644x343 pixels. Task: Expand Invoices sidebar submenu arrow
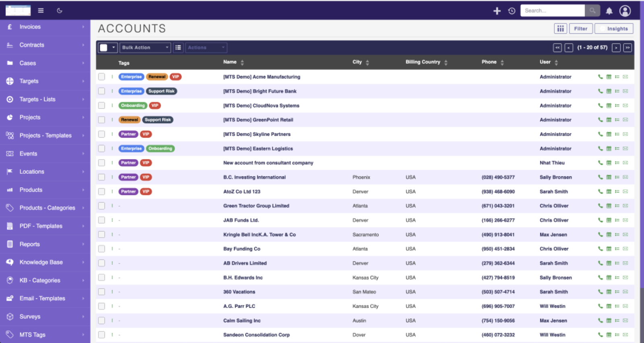pyautogui.click(x=83, y=27)
